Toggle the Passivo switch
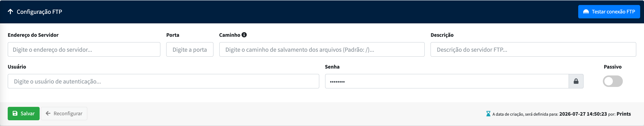644x126 pixels. (612, 81)
